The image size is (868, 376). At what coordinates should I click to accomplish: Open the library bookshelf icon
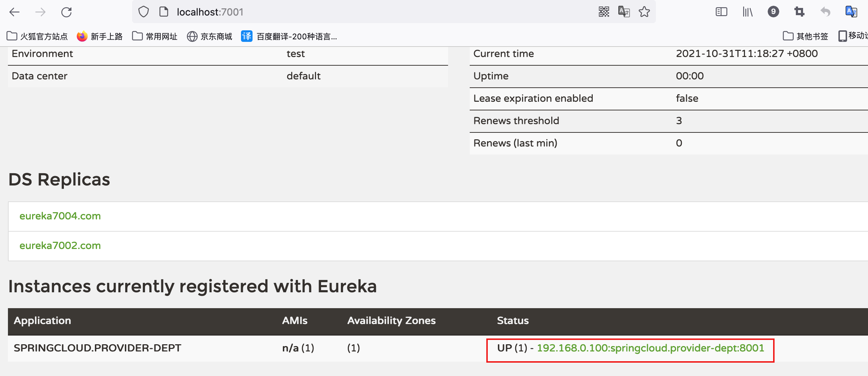tap(748, 12)
